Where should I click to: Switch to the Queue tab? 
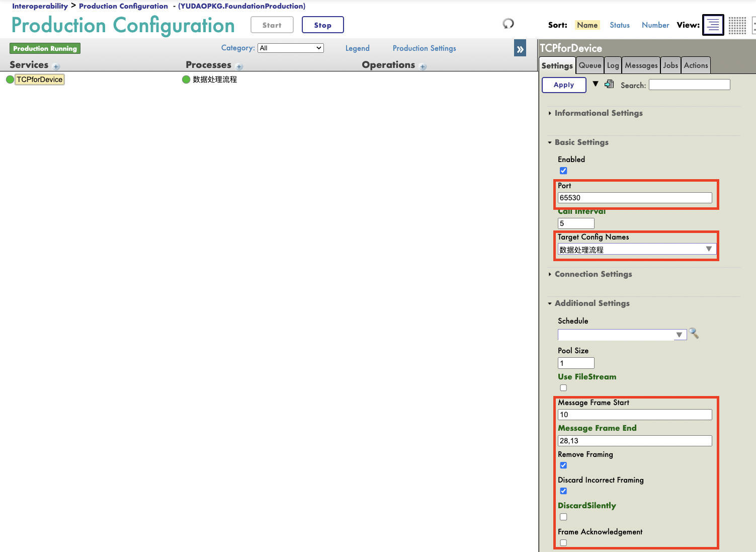tap(590, 65)
